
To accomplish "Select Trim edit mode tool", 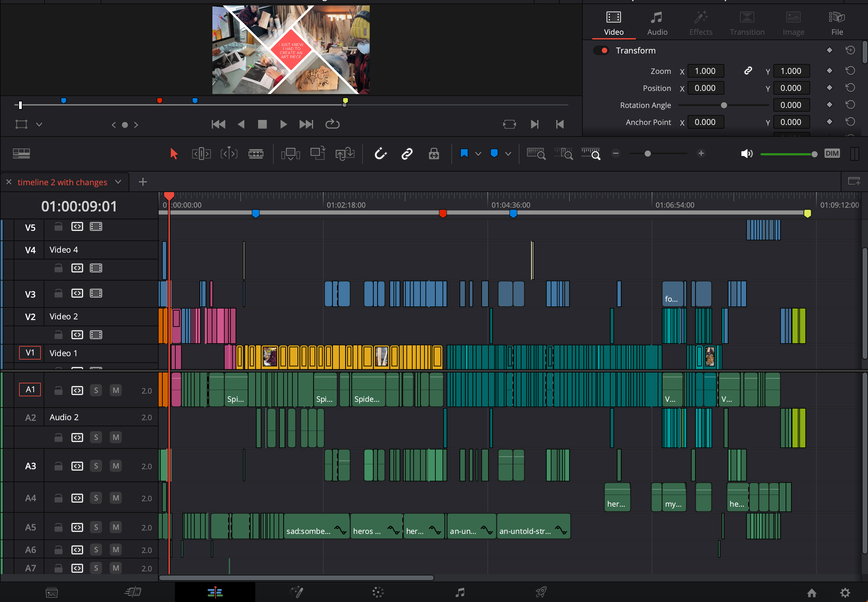I will click(x=202, y=154).
